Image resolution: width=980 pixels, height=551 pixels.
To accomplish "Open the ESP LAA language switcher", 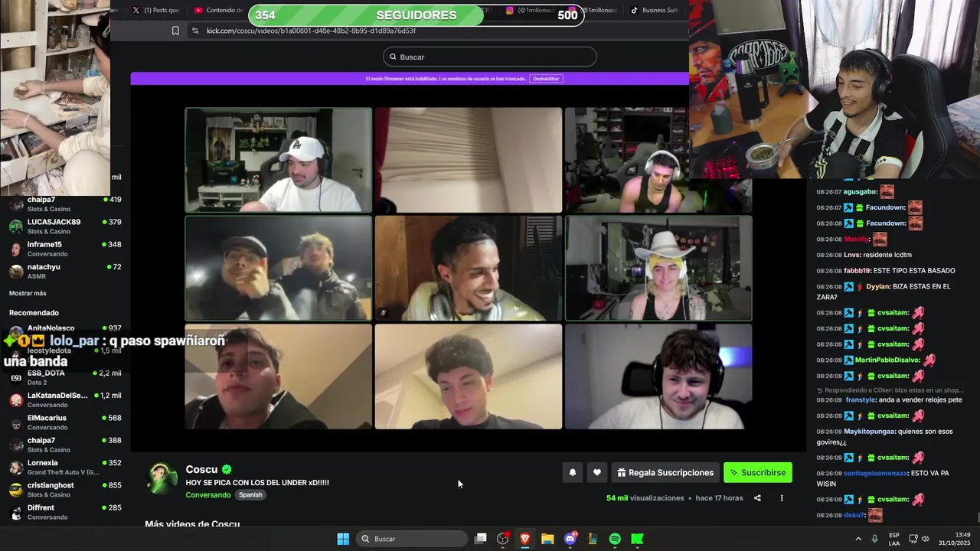I will click(894, 539).
